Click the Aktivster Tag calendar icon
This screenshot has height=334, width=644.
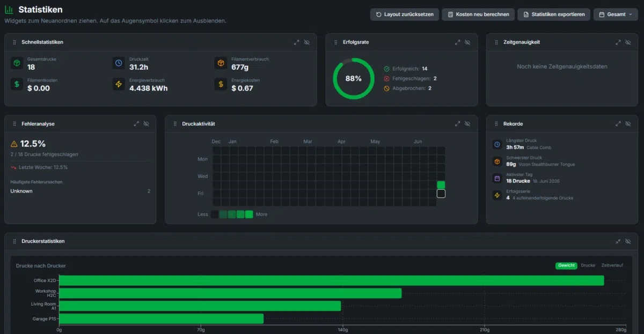(497, 179)
